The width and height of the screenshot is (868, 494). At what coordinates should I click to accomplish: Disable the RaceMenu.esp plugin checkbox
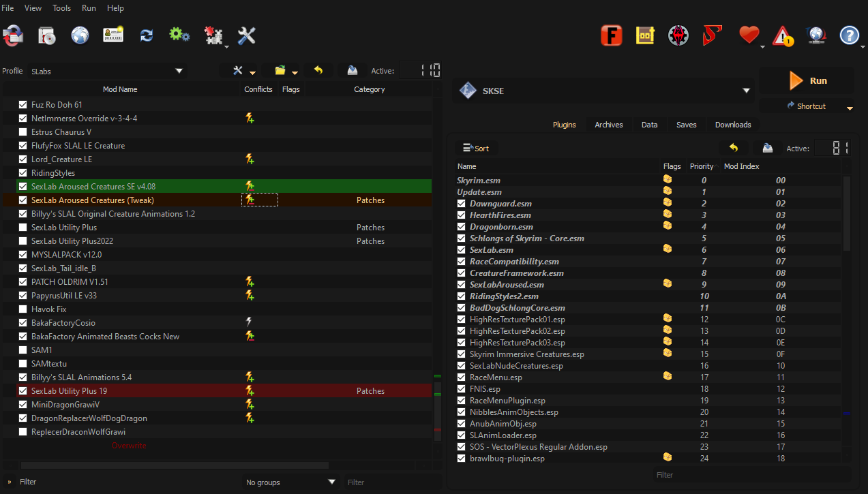[x=461, y=377]
